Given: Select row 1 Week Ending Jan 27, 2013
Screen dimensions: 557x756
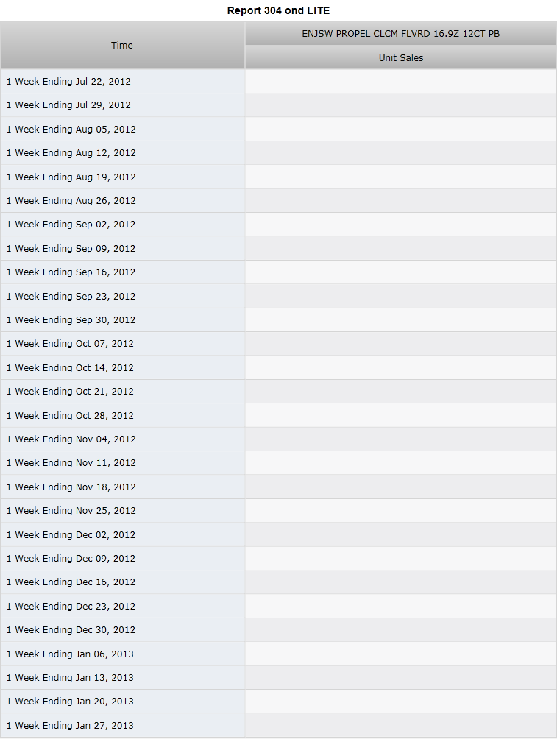Looking at the screenshot, I should [x=278, y=725].
